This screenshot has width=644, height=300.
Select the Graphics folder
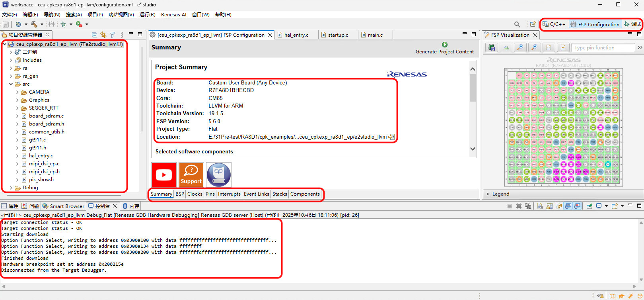[35, 100]
